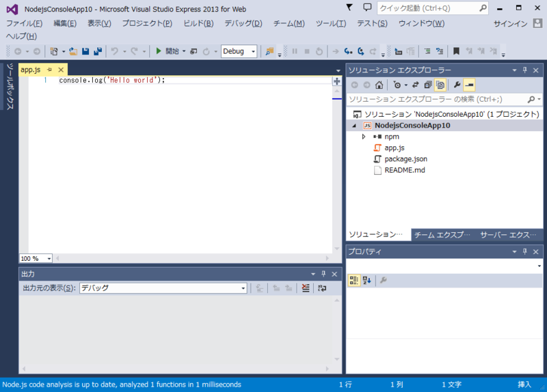Click the New Project toolbar icon
The image size is (547, 392).
(x=54, y=52)
